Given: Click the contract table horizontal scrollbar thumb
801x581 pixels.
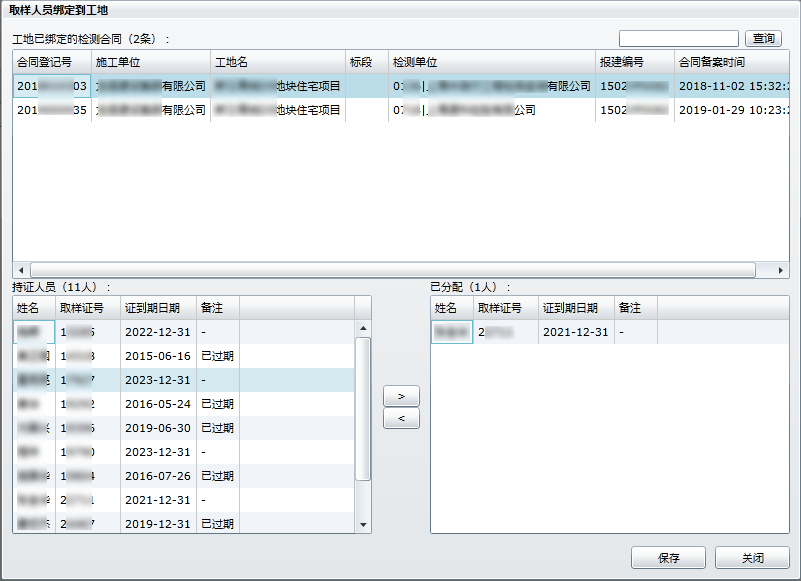Looking at the screenshot, I should pyautogui.click(x=390, y=270).
